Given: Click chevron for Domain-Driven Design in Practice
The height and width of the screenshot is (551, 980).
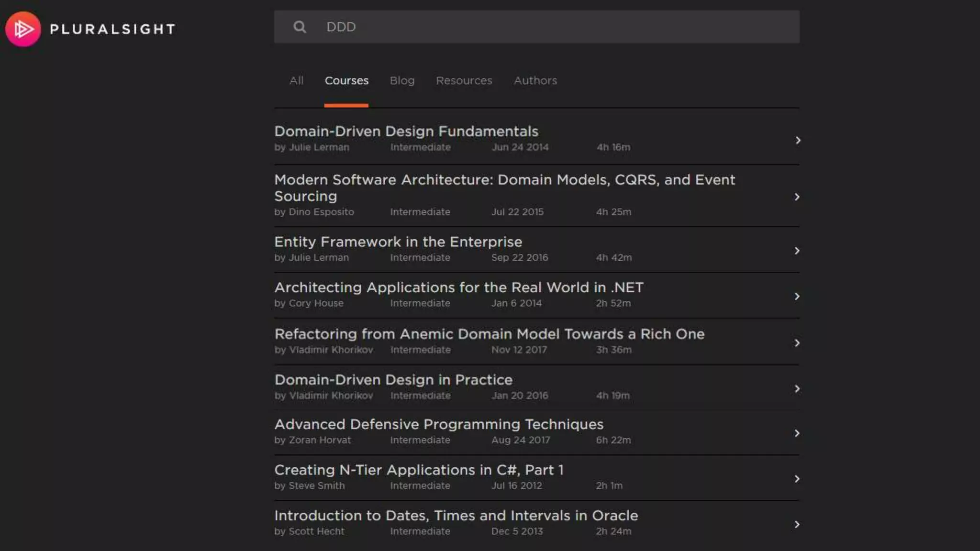Looking at the screenshot, I should pos(797,389).
